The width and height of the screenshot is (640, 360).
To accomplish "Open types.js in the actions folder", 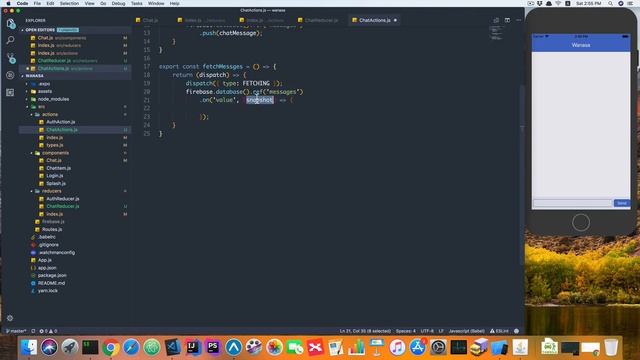I will pos(55,145).
